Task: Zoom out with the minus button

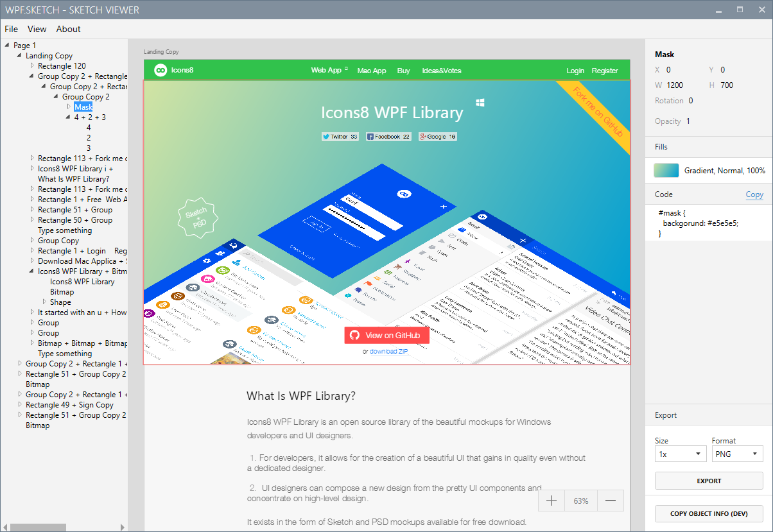Action: [x=611, y=501]
